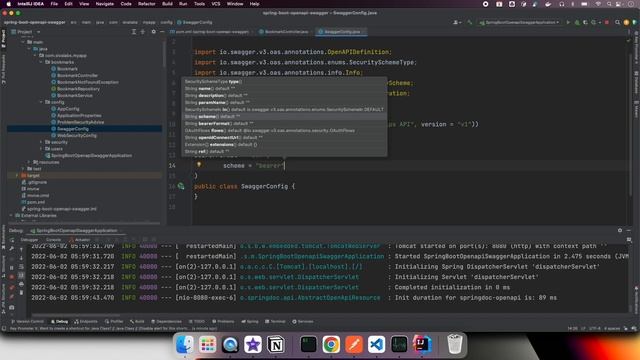The height and width of the screenshot is (360, 640).
Task: Open Problems tool window button
Action: pos(223,322)
